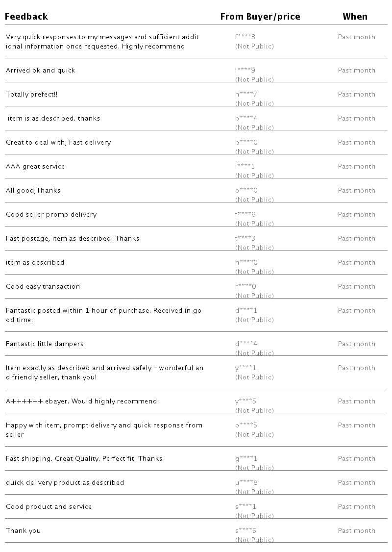Open buyer b****4 link
The height and width of the screenshot is (552, 392).
point(246,118)
